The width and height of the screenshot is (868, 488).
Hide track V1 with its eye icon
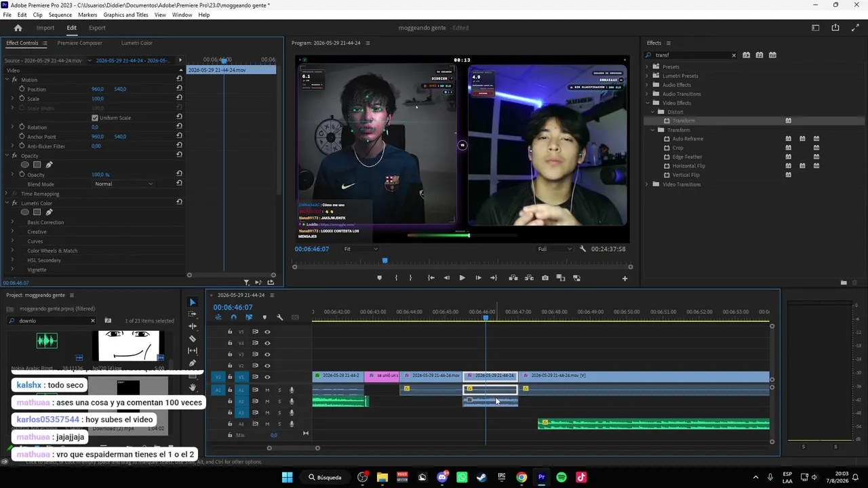tap(267, 377)
